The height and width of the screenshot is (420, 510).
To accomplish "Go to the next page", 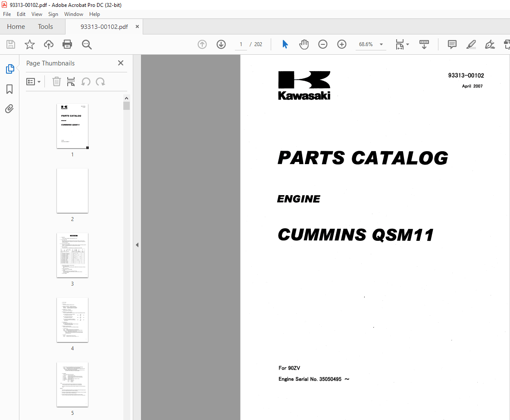I will [221, 44].
